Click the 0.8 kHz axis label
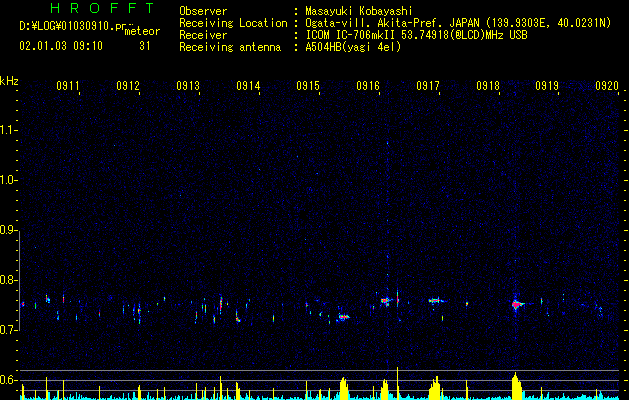This screenshot has width=629, height=400. 9,280
